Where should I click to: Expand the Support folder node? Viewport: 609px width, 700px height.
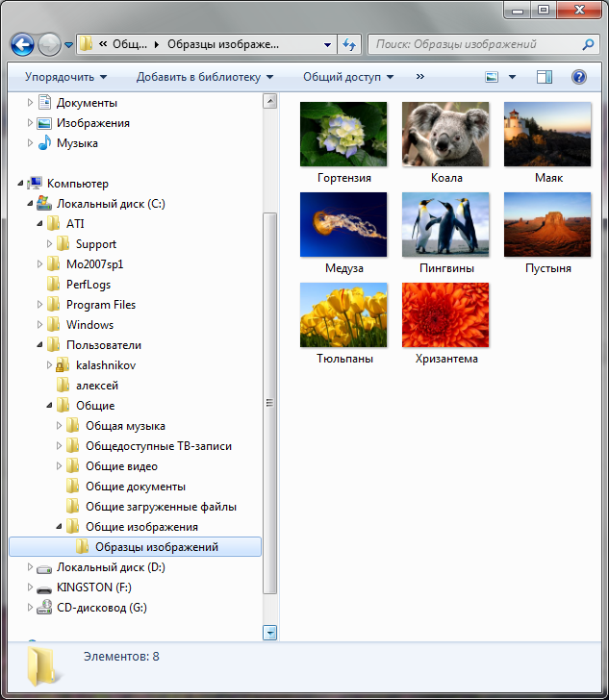(x=49, y=244)
